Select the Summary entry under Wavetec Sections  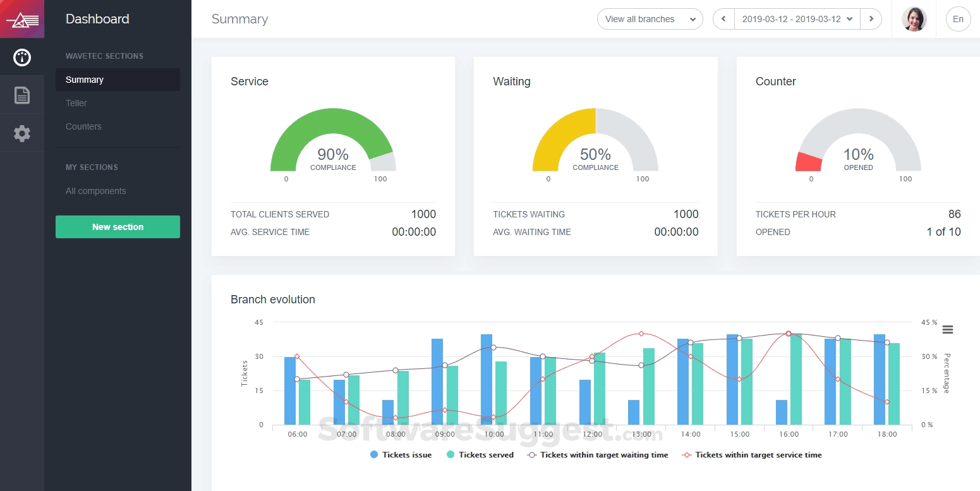(84, 80)
